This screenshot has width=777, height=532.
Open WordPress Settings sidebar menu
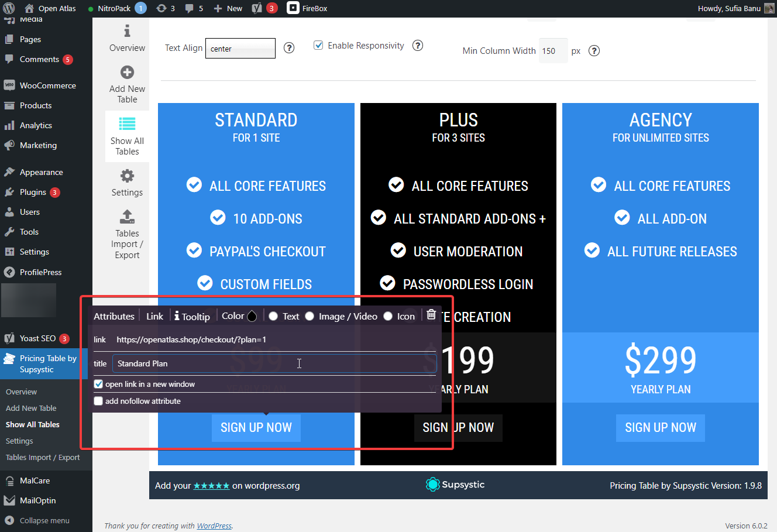tap(35, 252)
